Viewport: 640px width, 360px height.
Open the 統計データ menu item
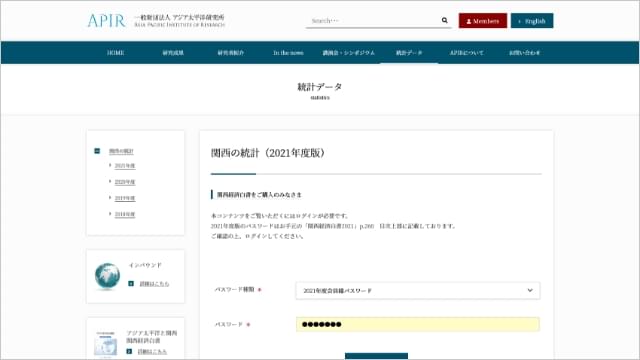[409, 53]
